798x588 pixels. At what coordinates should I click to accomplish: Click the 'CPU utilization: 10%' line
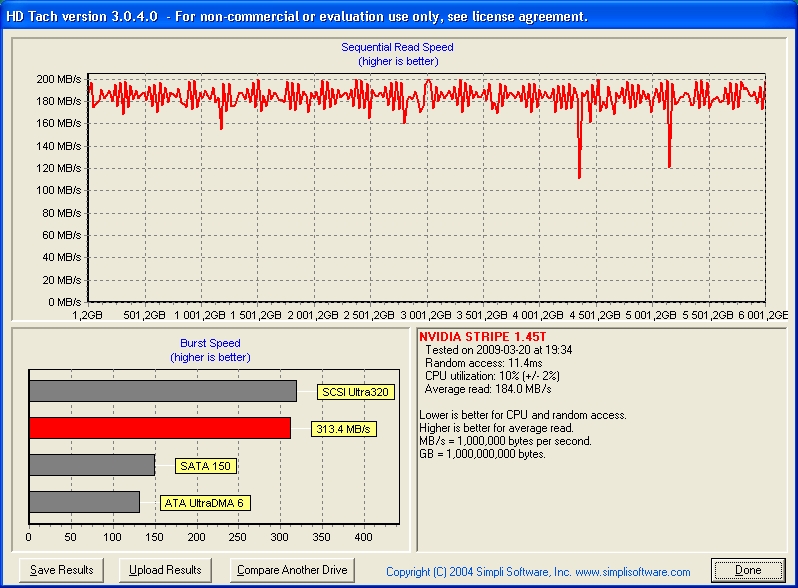point(492,376)
